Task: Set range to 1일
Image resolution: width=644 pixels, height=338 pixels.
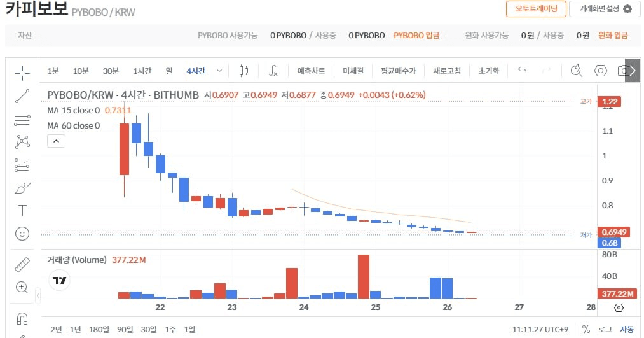Action: (189, 329)
